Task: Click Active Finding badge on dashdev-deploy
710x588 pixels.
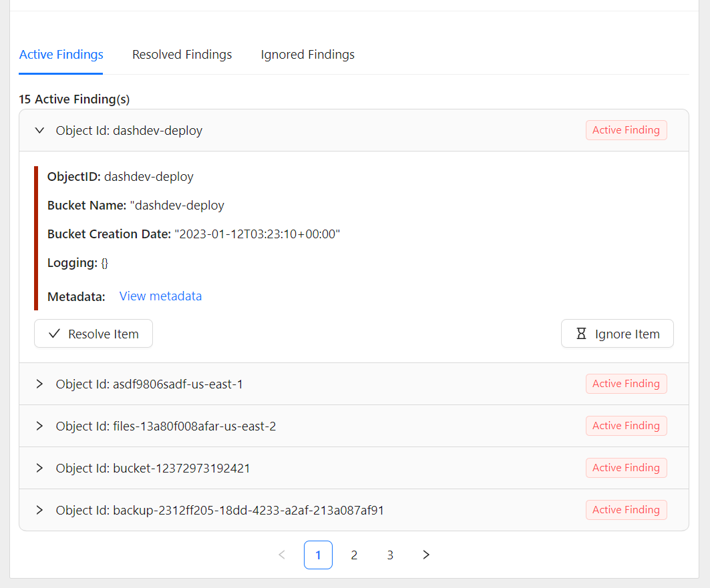Action: tap(626, 130)
